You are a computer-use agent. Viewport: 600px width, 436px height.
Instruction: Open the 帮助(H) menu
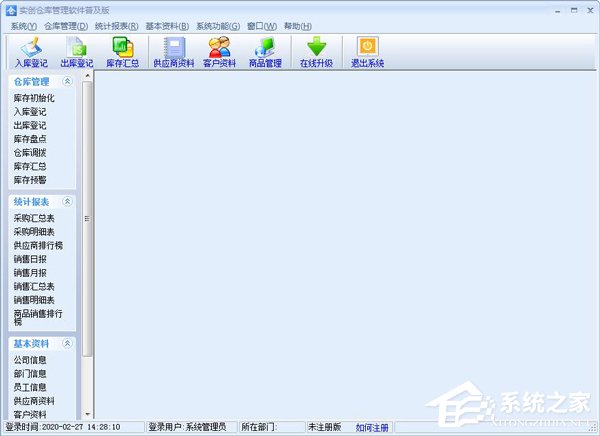pyautogui.click(x=298, y=26)
